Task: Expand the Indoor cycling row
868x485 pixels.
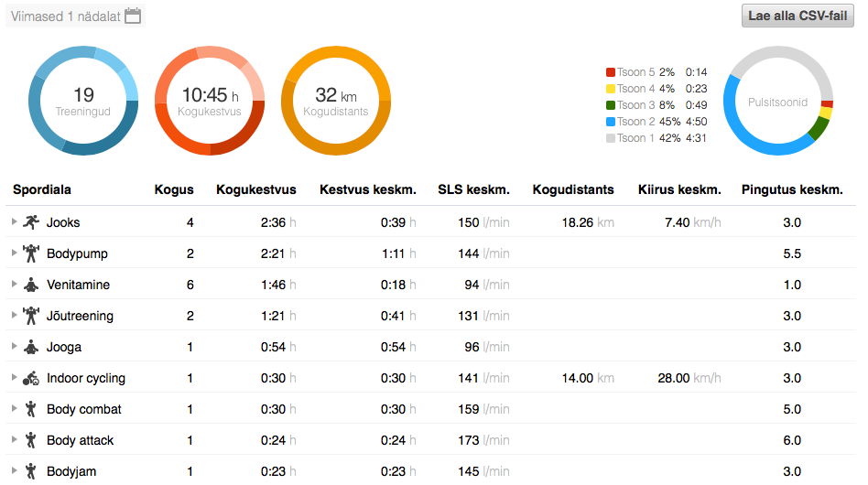Action: click(x=14, y=378)
